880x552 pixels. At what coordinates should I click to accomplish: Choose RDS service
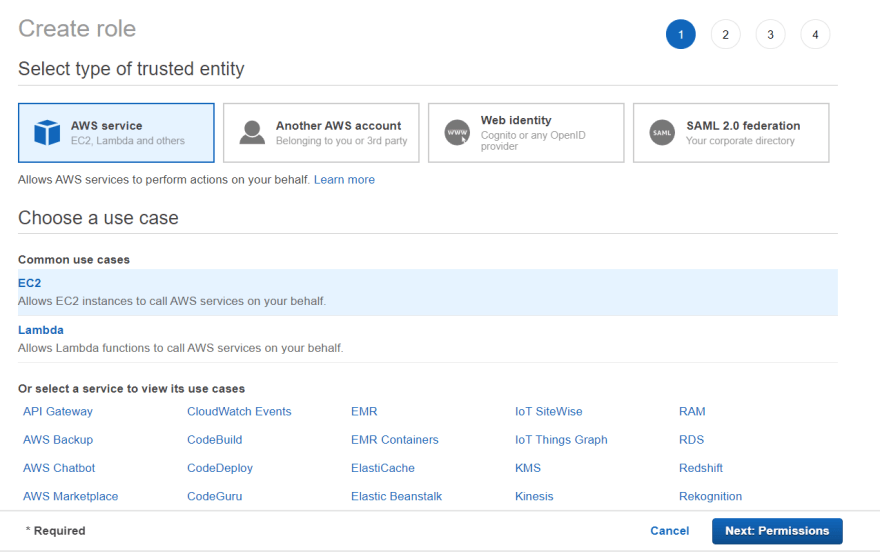coord(691,440)
